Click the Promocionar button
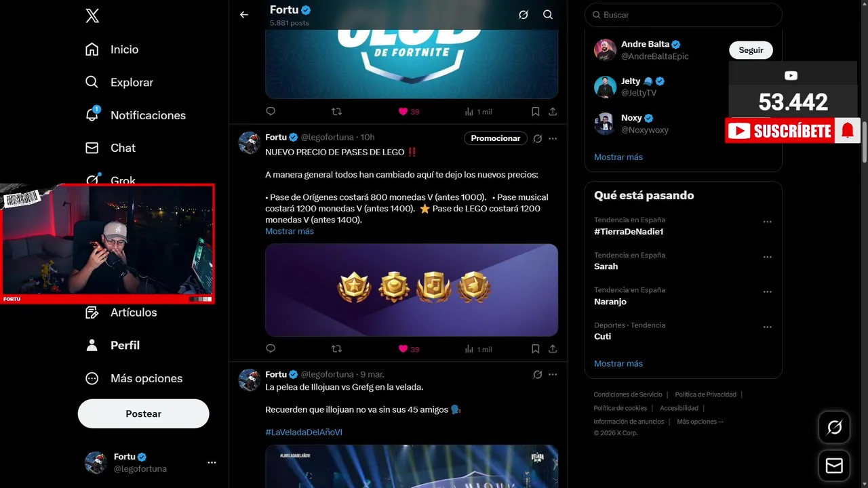Viewport: 868px width, 488px height. [x=496, y=138]
